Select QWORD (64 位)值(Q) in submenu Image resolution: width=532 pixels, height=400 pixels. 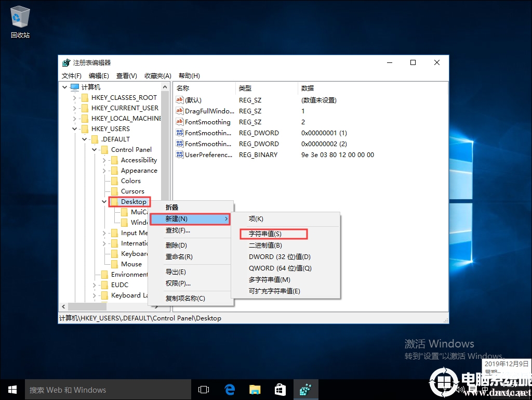pos(286,268)
